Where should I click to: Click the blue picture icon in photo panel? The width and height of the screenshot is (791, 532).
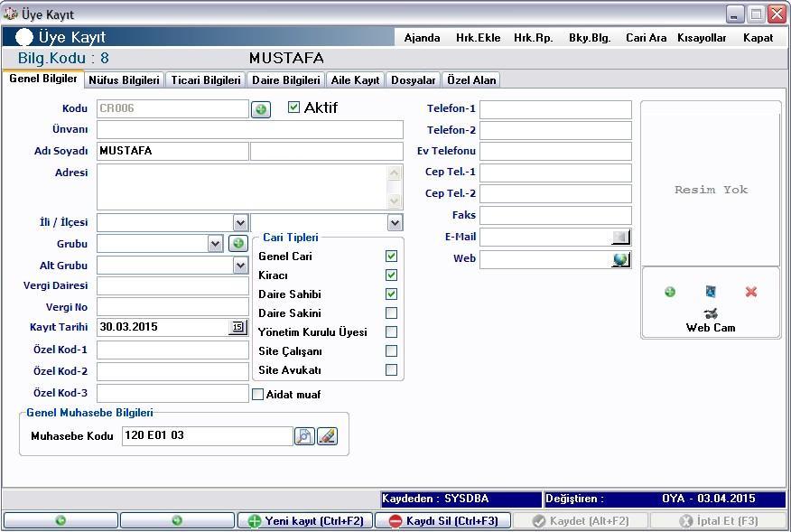tap(711, 291)
